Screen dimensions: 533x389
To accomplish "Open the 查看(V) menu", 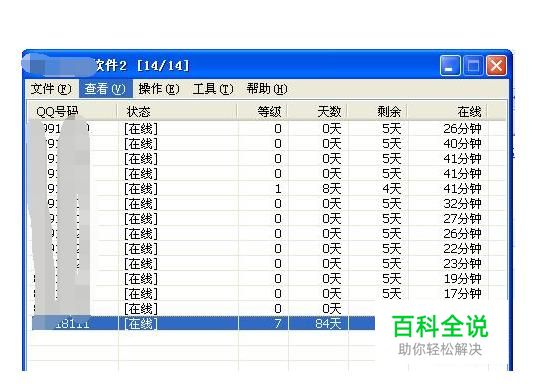I will (x=105, y=89).
